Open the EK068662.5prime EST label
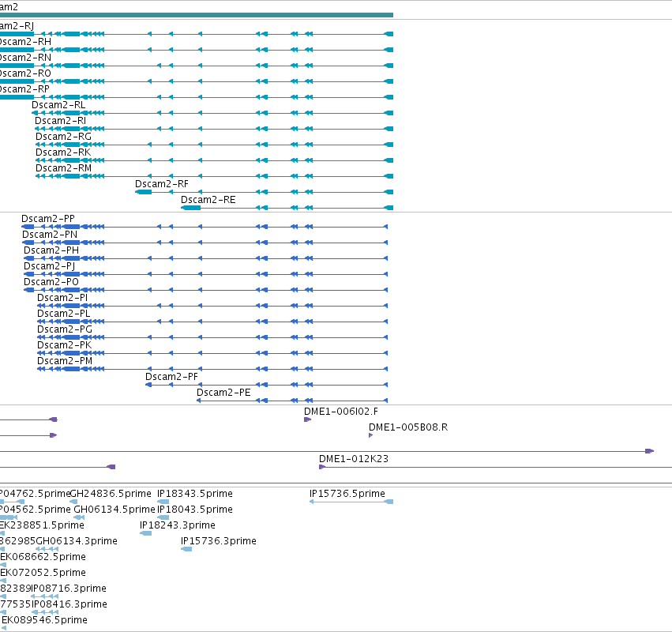The image size is (672, 632). tap(43, 558)
